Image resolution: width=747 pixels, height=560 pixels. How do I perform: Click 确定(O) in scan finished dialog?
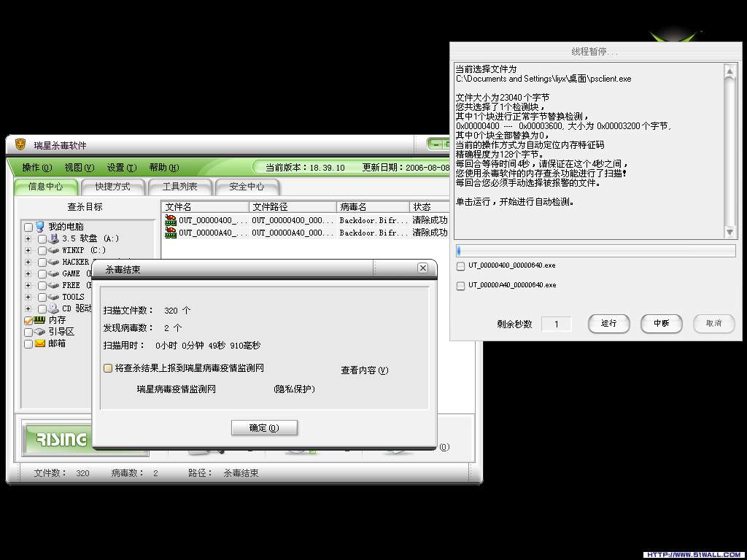coord(264,427)
